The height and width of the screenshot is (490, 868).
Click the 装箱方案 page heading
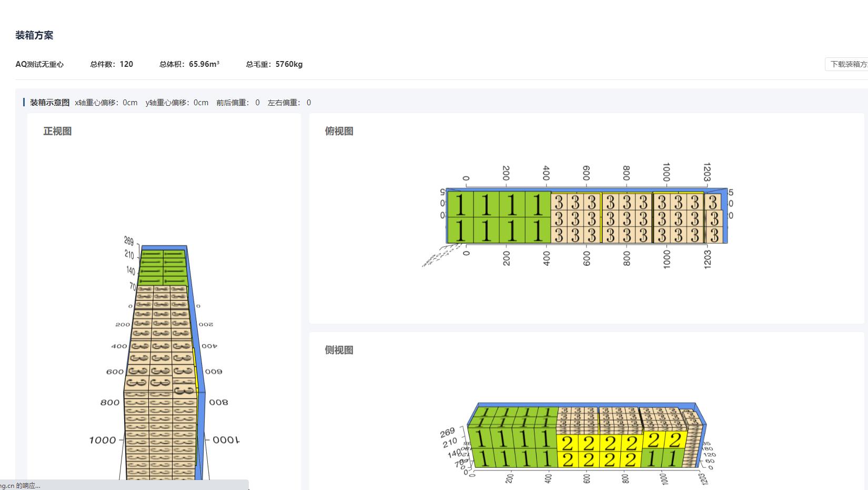(x=34, y=35)
